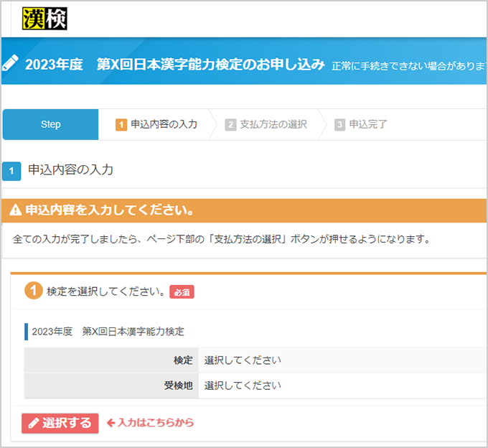The width and height of the screenshot is (488, 448).
Task: Click the instruction text starting 全ての入力が完了しましたら
Action: click(221, 239)
